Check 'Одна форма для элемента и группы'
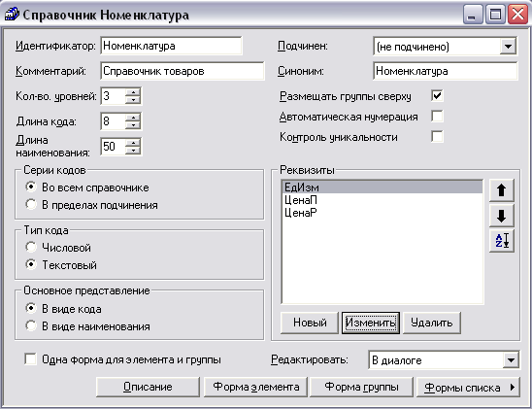The width and height of the screenshot is (532, 409). pos(30,358)
